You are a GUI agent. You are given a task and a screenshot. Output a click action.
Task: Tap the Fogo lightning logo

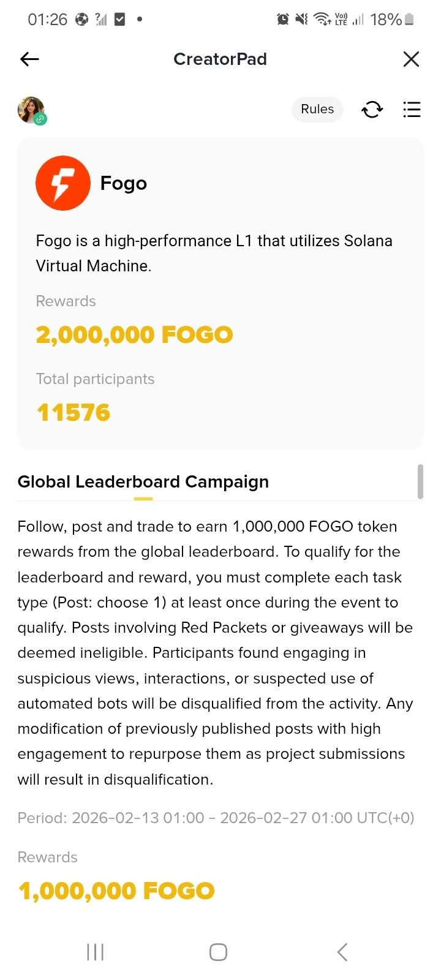click(62, 183)
